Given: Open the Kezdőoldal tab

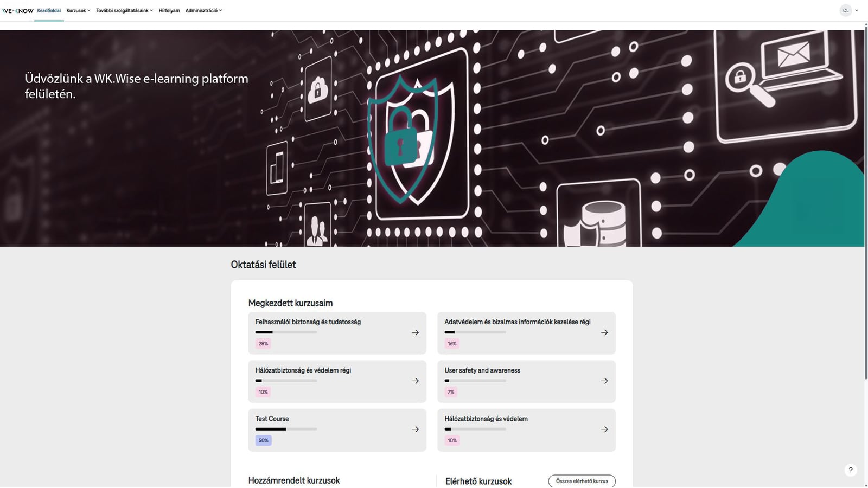Looking at the screenshot, I should click(49, 11).
